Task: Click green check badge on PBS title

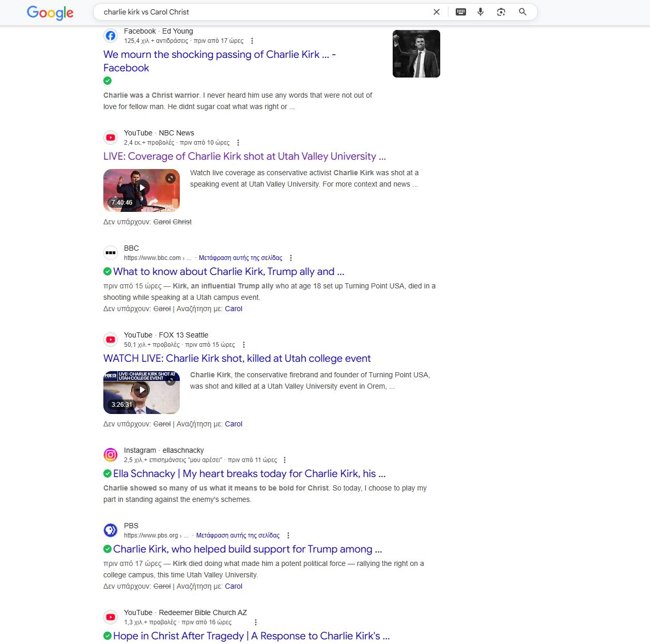Action: (107, 549)
